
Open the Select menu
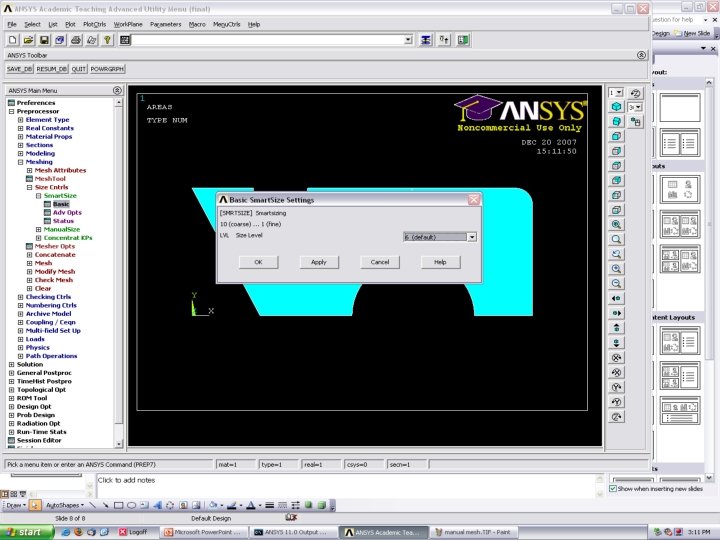point(32,24)
